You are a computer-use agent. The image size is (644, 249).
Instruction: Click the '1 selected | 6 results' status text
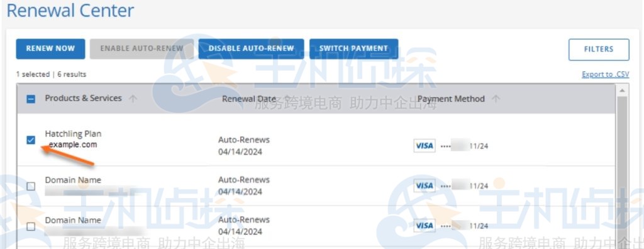click(x=52, y=74)
